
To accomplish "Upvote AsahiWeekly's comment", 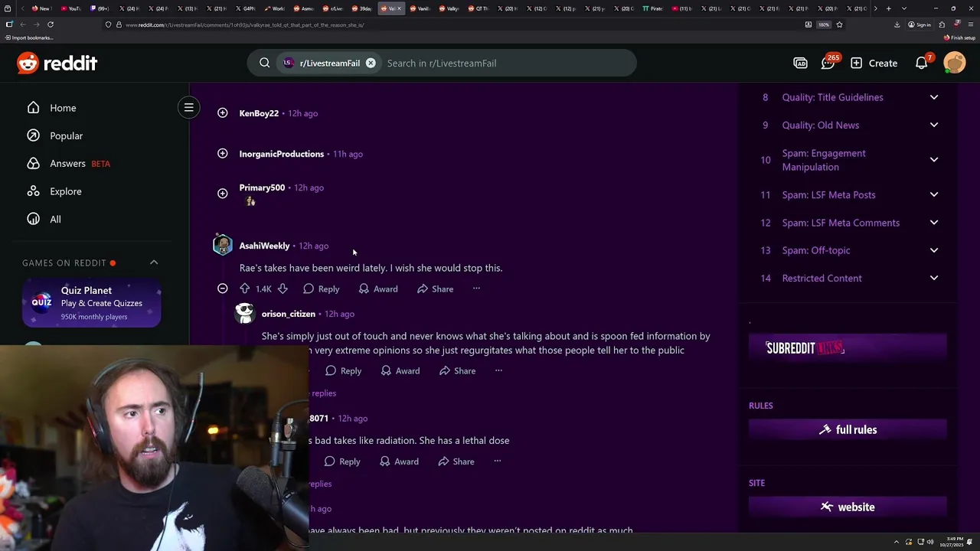I will (x=244, y=289).
